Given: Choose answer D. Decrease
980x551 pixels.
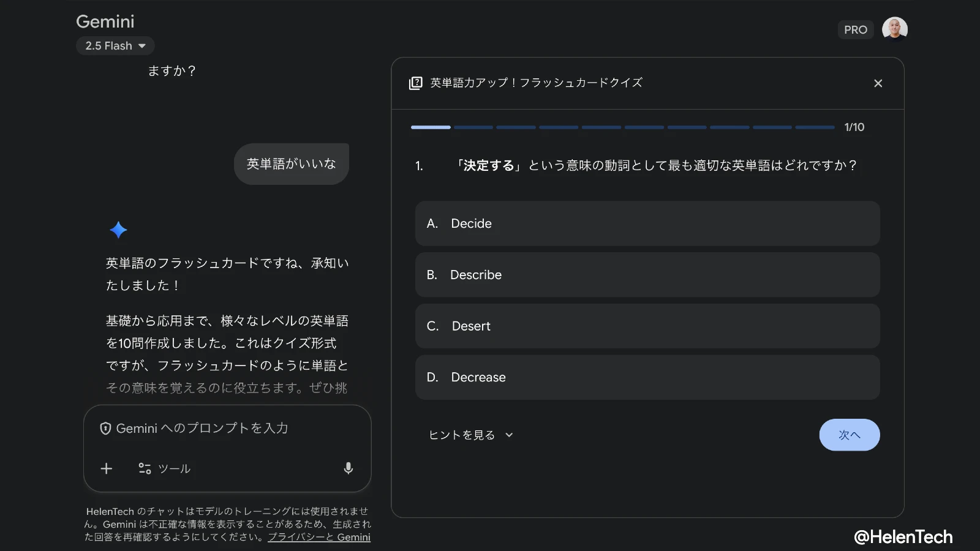Looking at the screenshot, I should pyautogui.click(x=647, y=377).
